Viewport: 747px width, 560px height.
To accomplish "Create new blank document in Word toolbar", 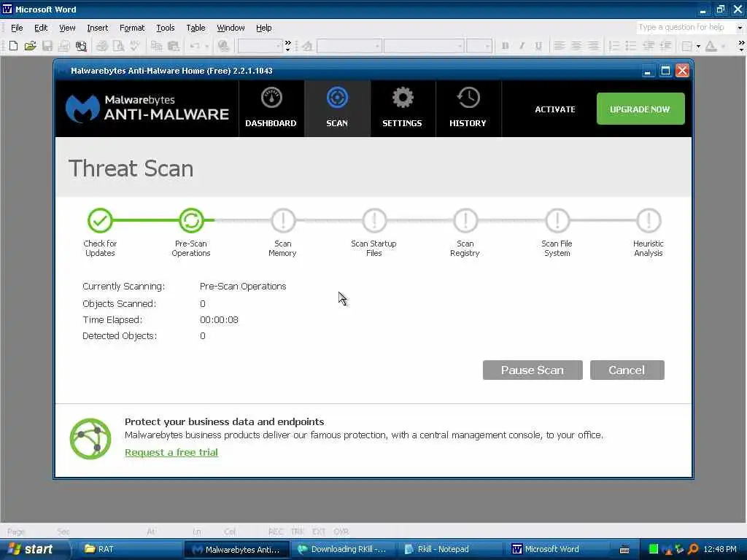I will tap(13, 46).
